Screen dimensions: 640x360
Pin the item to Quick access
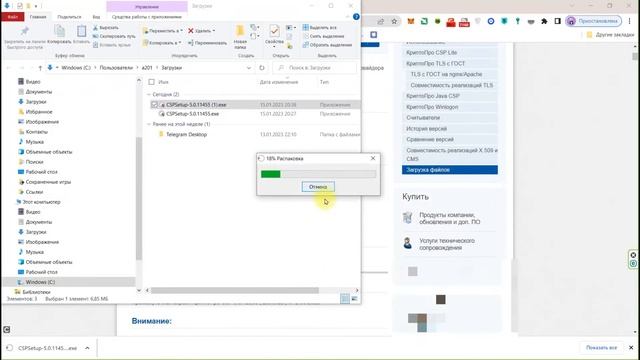point(24,37)
